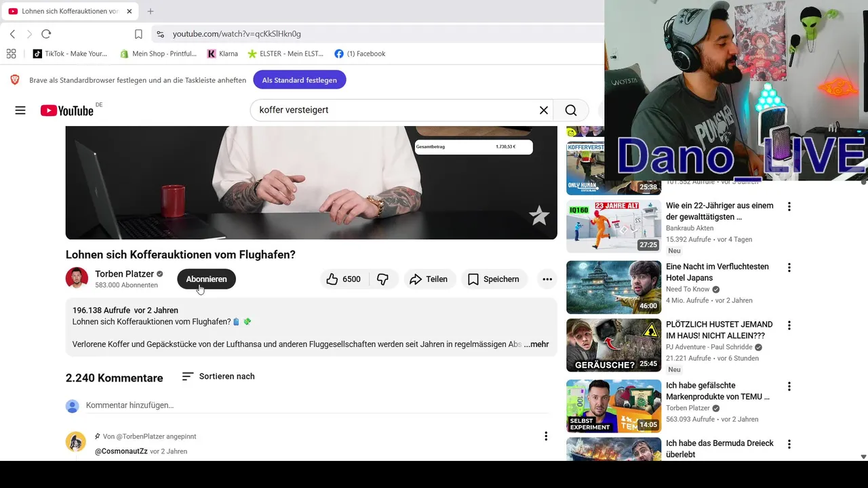Open Eine Nacht im Verfluchtesten Hotel thumbnail

pyautogui.click(x=614, y=287)
